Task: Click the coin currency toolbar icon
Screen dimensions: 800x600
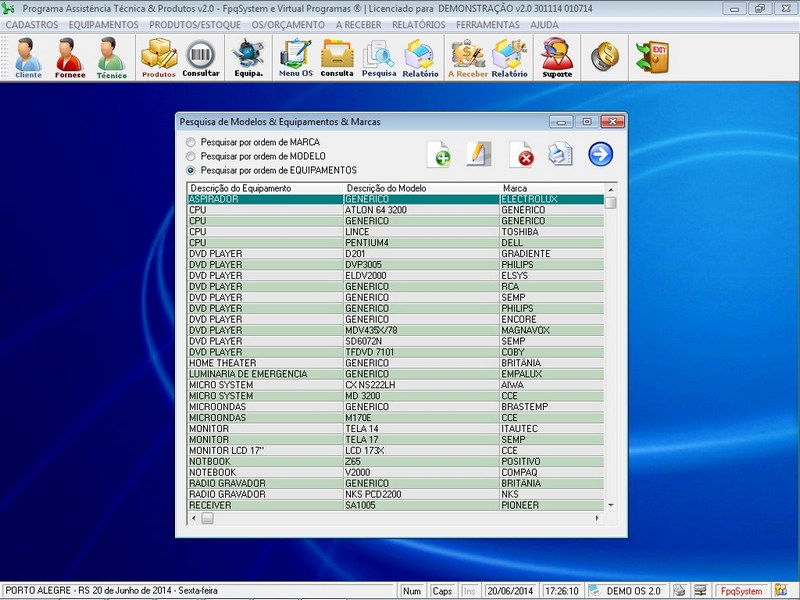Action: pos(605,56)
